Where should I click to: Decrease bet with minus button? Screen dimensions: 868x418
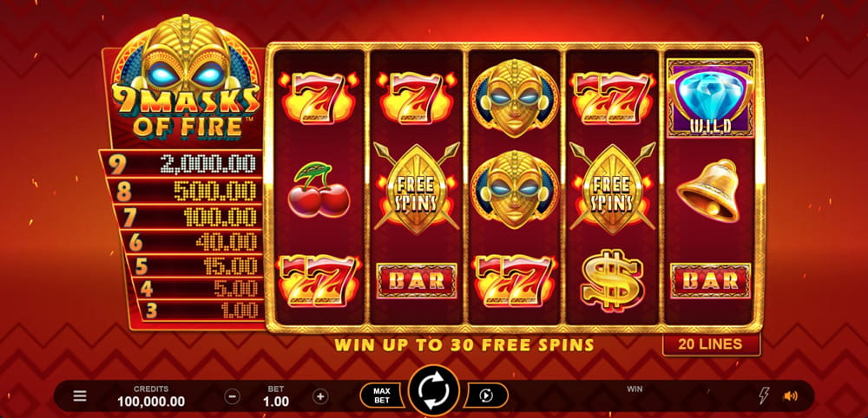pos(232,395)
